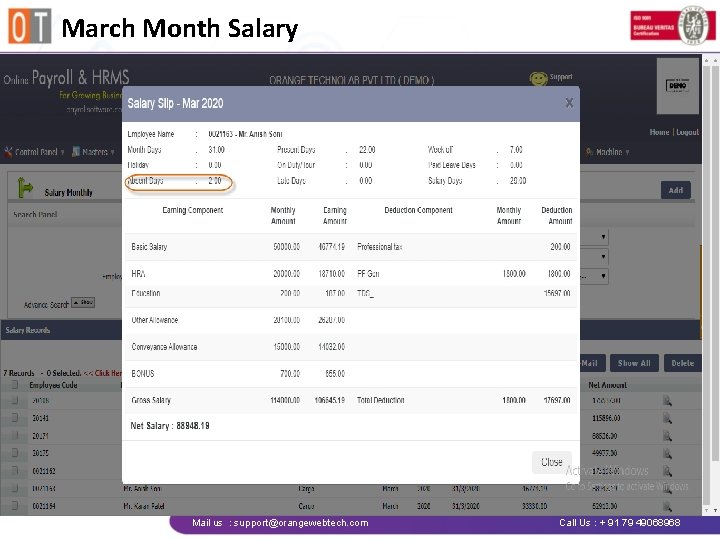
Task: Toggle the select-all checkbox by Employee Code
Action: 15,384
